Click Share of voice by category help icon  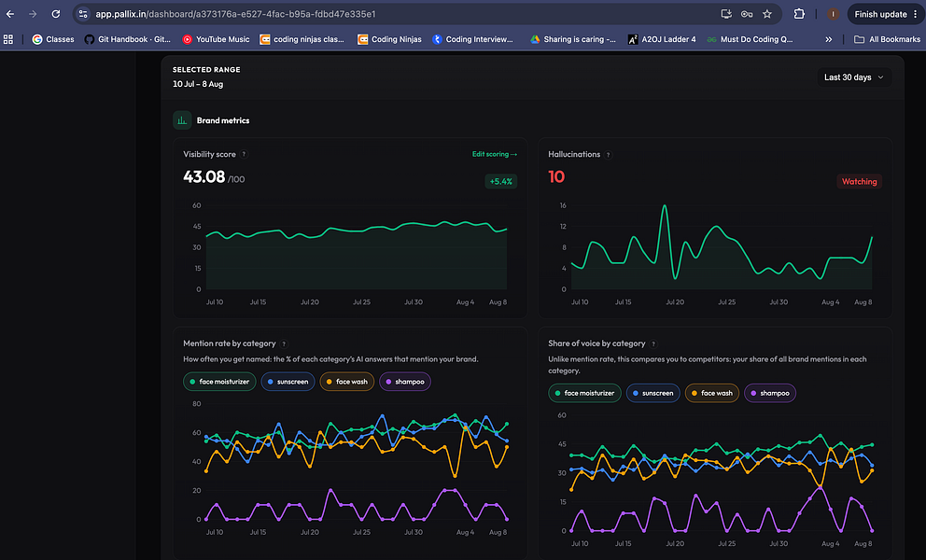(653, 343)
